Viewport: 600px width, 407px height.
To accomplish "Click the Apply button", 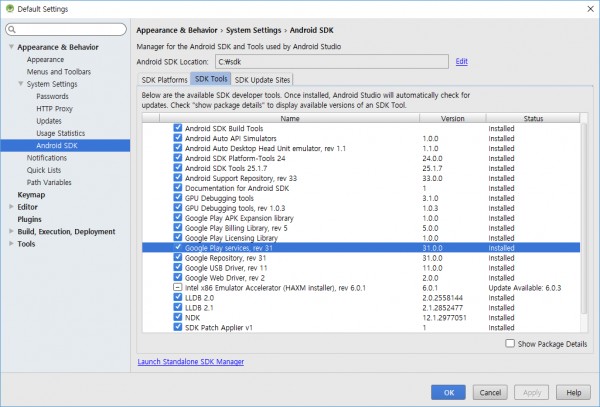I will point(532,392).
